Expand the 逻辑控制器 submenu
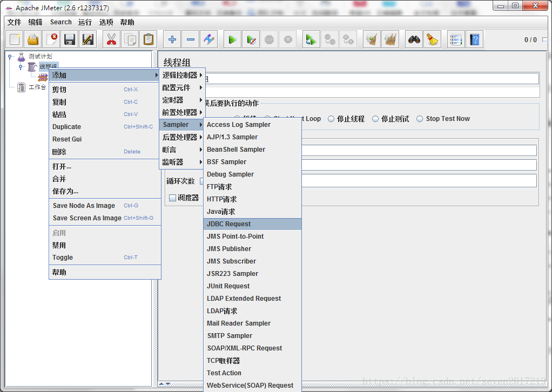 point(182,75)
